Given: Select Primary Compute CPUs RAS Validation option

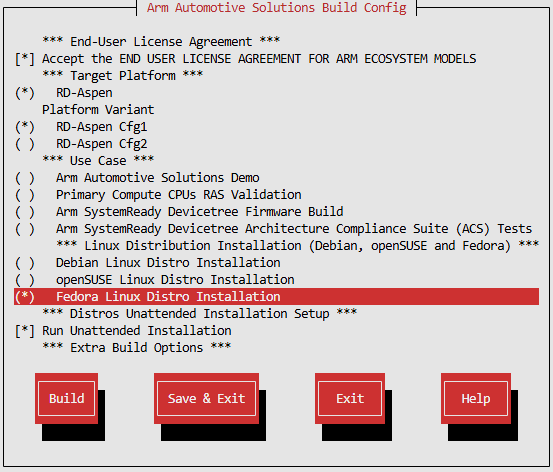Looking at the screenshot, I should click(x=25, y=195).
